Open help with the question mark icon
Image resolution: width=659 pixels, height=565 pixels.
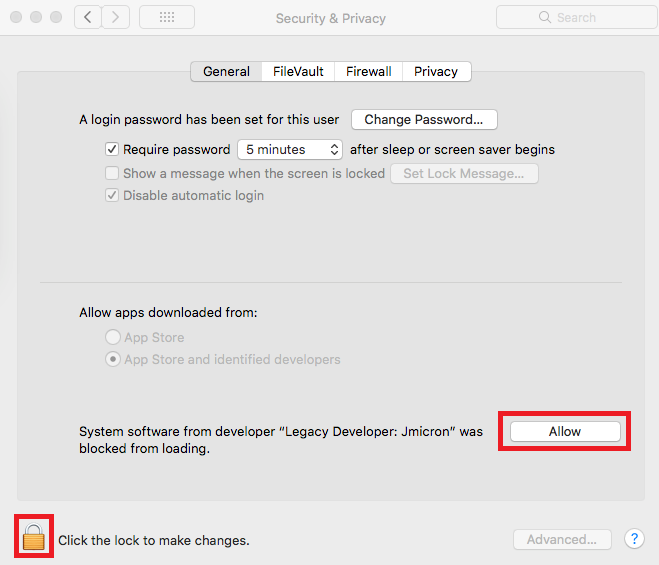(634, 539)
